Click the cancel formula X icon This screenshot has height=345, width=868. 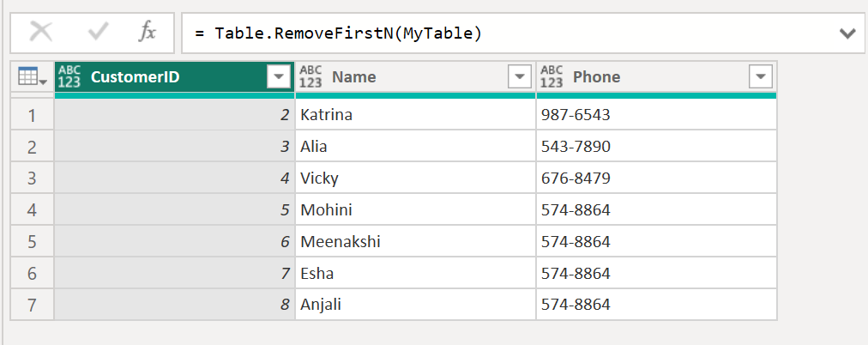point(41,33)
